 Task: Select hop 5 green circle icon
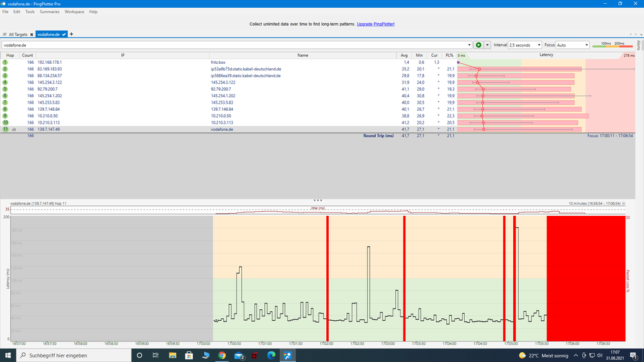(5, 89)
